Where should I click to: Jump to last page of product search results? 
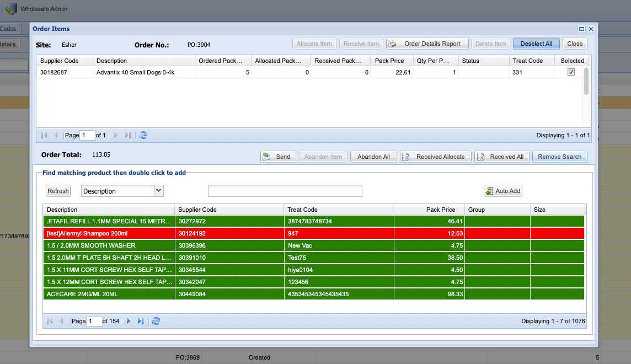coord(141,321)
